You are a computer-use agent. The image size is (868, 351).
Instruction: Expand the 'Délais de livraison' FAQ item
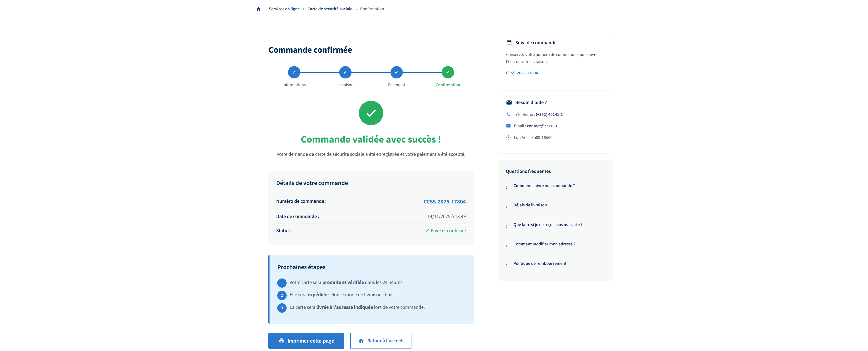(x=530, y=205)
